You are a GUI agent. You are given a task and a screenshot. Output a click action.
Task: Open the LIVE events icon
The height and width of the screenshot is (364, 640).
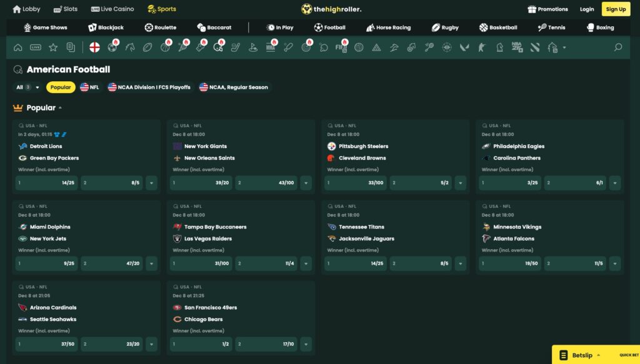point(35,46)
